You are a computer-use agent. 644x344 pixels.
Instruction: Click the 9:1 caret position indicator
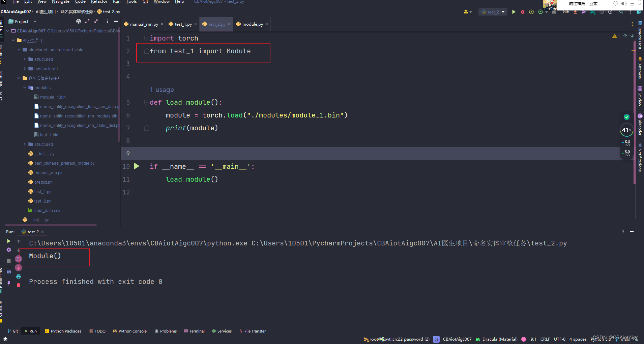pos(534,339)
